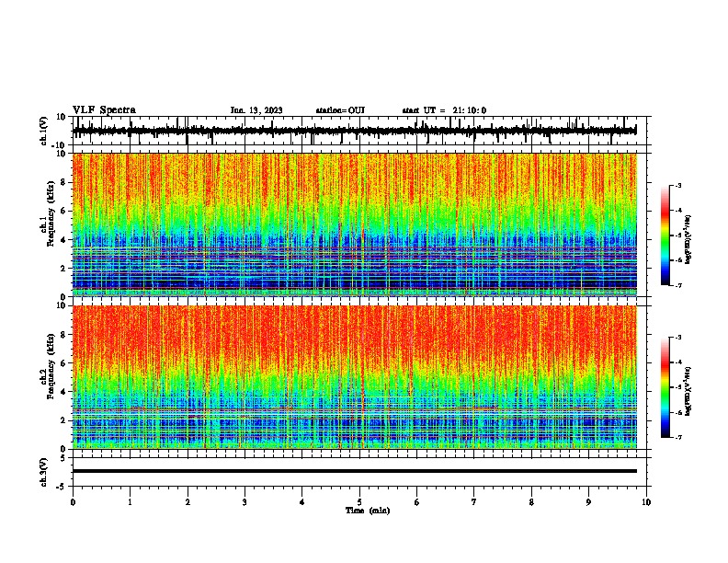Click the "-3" label on ch.2 colorbar
Viewport: 728px width, 563px height.
(x=677, y=338)
